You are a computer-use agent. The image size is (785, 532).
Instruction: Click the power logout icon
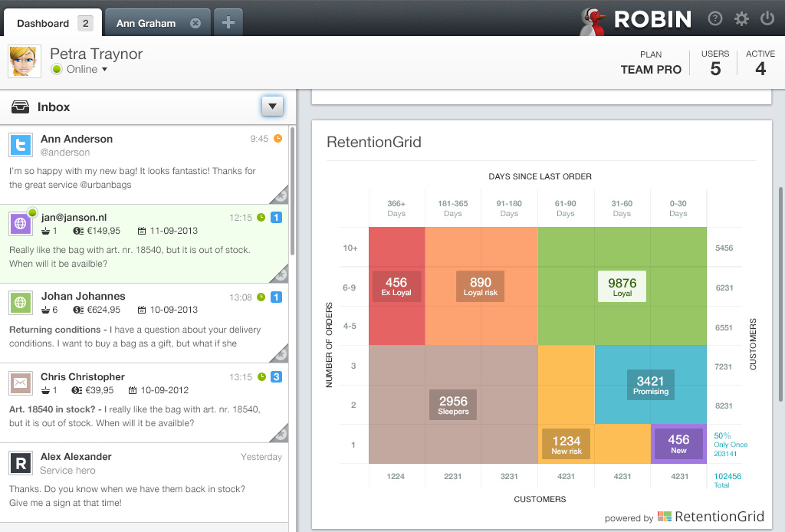pyautogui.click(x=767, y=19)
